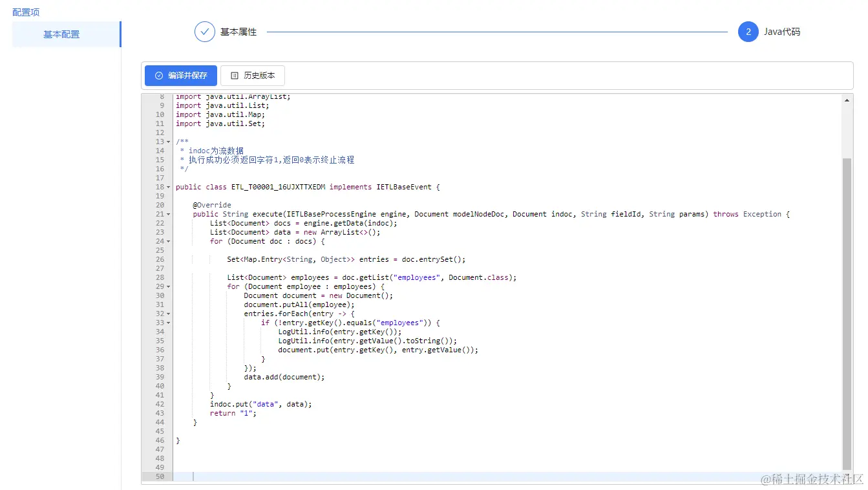
Task: Click the new ArrayList<>() line
Action: (295, 232)
